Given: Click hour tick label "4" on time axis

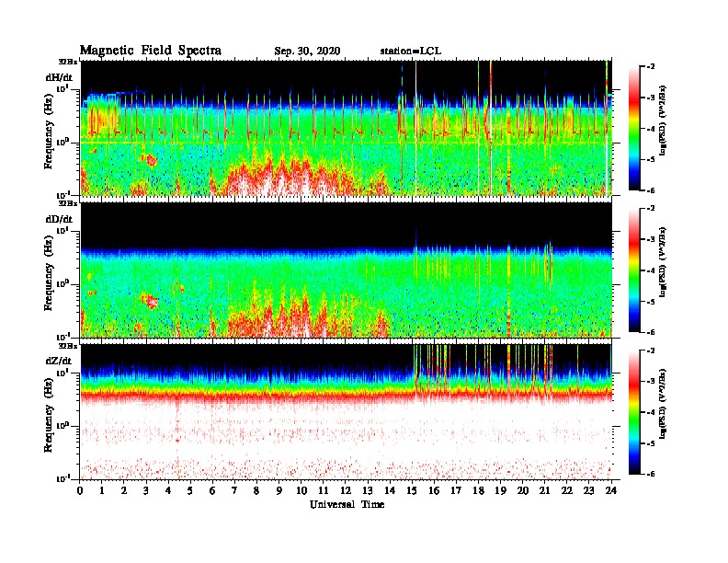Looking at the screenshot, I should tap(168, 490).
